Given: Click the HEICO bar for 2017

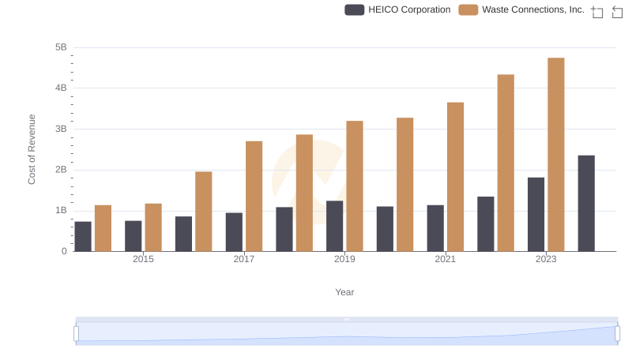Looking at the screenshot, I should [x=234, y=232].
